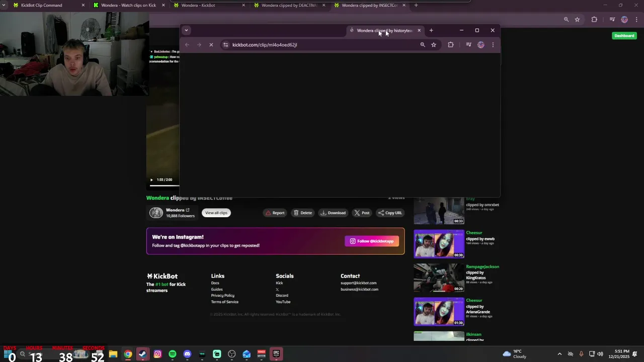The width and height of the screenshot is (644, 362).
Task: Open the Guides footer link
Action: point(217,289)
